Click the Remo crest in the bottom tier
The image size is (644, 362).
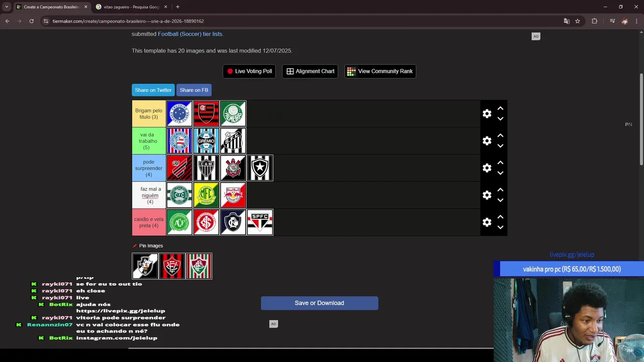(233, 222)
